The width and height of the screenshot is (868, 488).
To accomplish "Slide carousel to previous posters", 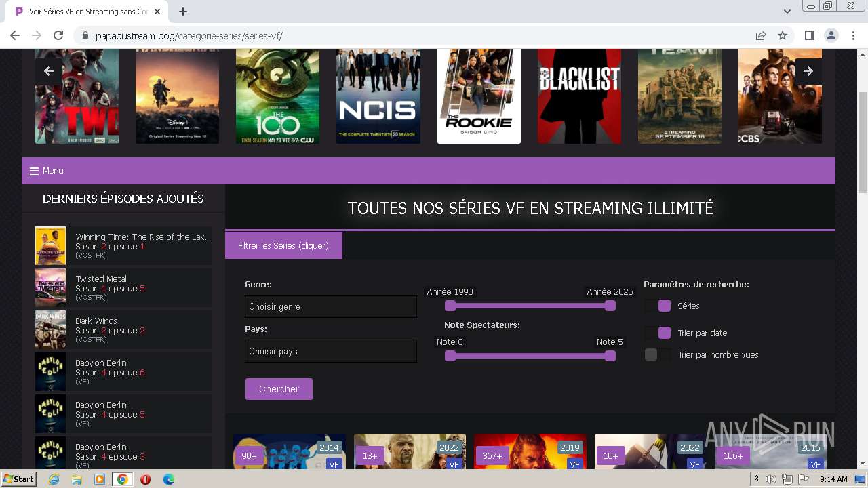I will tap(49, 71).
